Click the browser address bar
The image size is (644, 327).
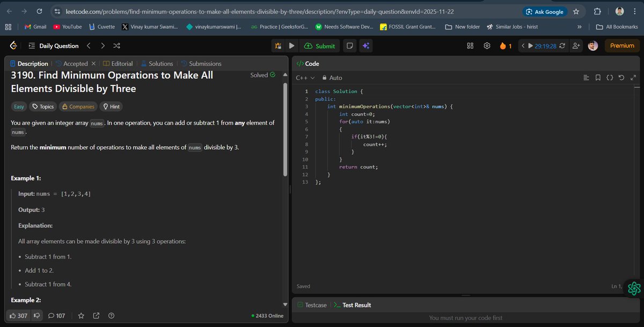[x=284, y=11]
